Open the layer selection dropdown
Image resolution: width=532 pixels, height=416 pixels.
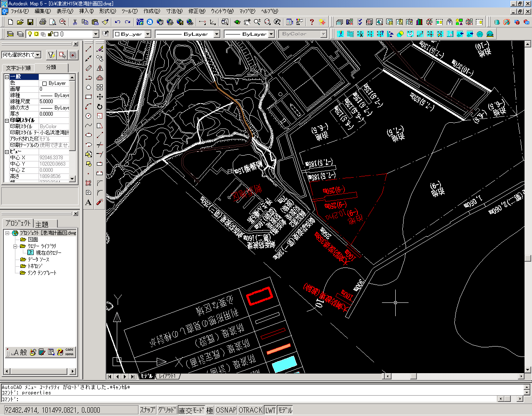click(x=96, y=34)
